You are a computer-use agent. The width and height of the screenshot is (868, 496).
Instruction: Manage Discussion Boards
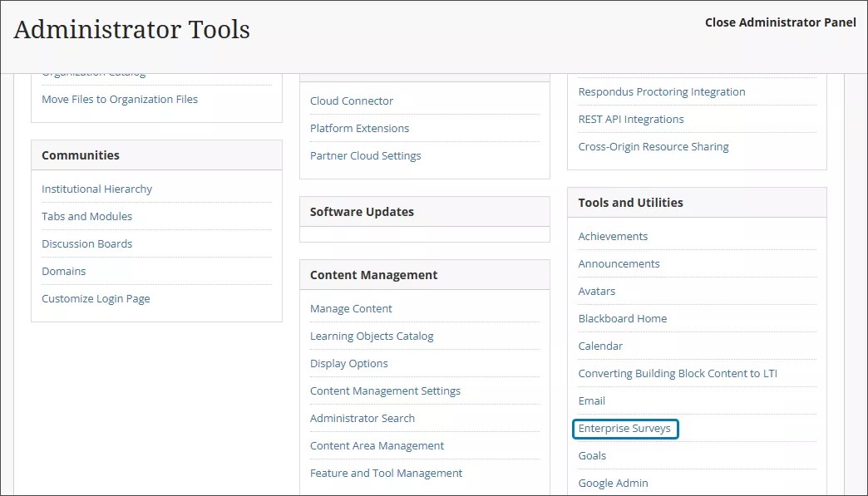click(87, 243)
